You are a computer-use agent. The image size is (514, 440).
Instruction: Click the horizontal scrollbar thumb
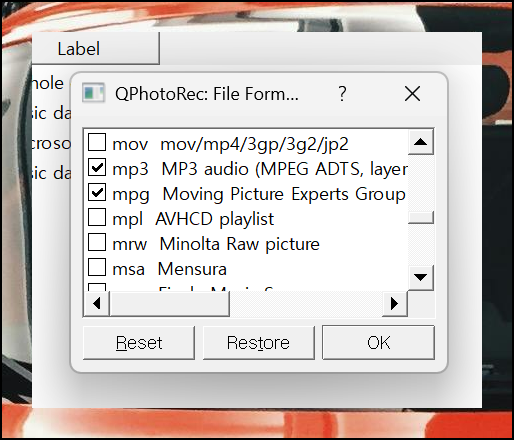tap(169, 304)
